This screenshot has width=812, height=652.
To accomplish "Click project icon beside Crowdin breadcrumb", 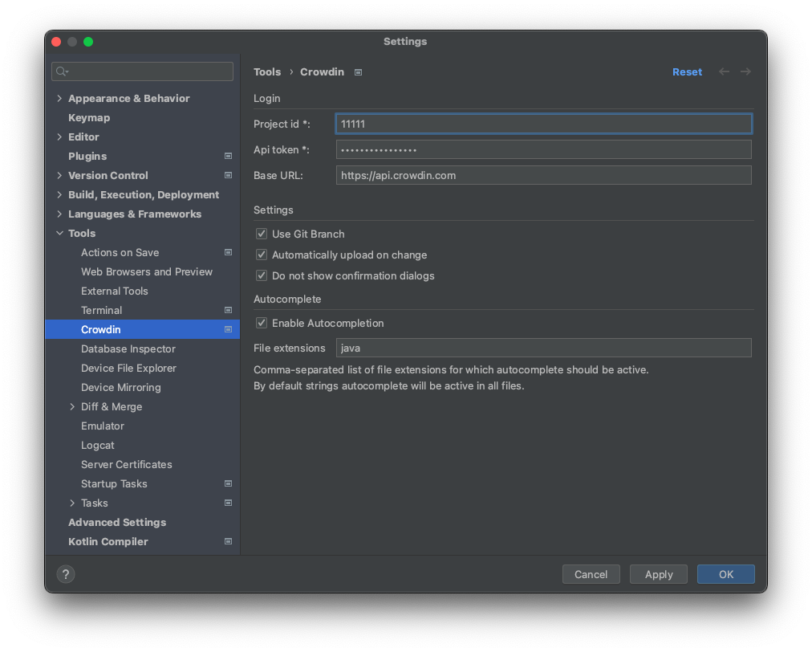I will tap(358, 72).
